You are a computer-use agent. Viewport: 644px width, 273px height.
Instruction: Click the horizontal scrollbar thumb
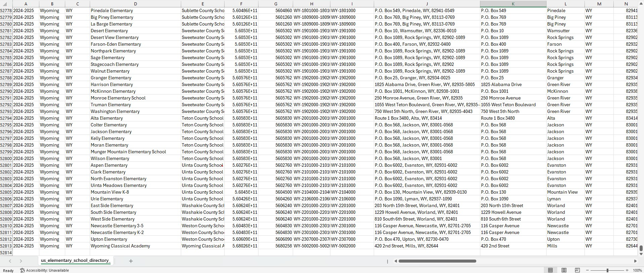437,261
